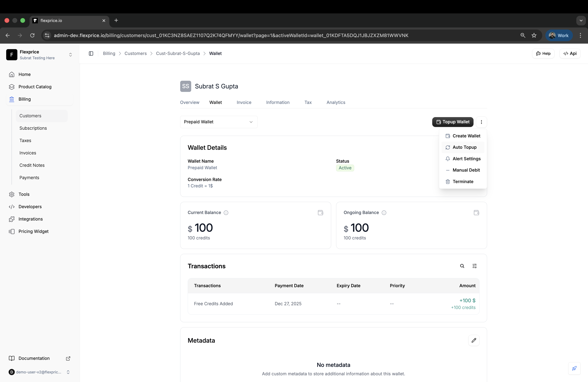Open the Transactions search icon

[462, 266]
